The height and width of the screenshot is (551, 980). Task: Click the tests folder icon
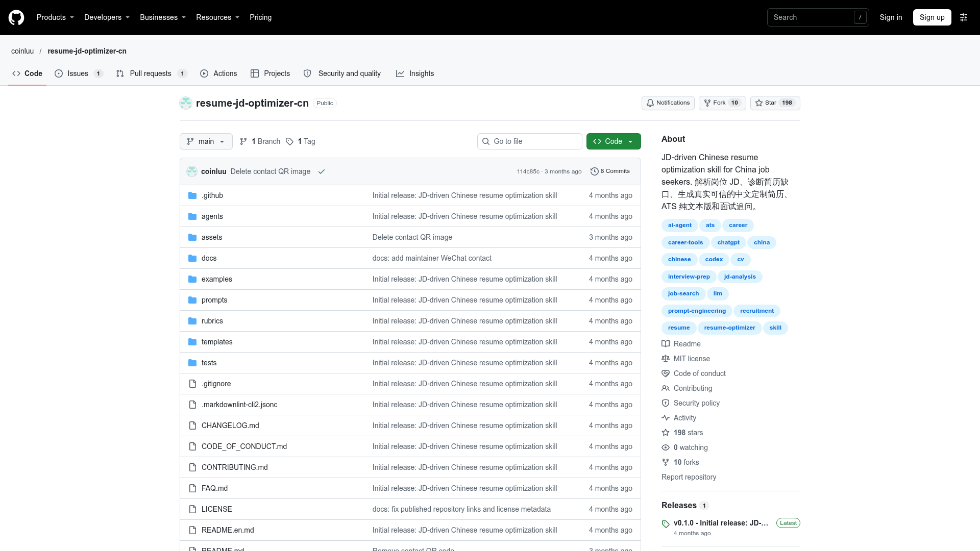coord(192,363)
